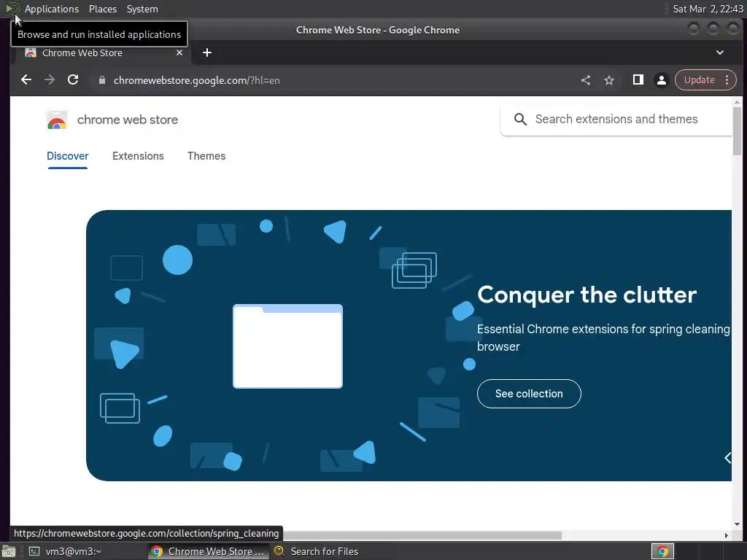Select the Chrome Web Store tab
747x560 pixels.
pos(102,52)
